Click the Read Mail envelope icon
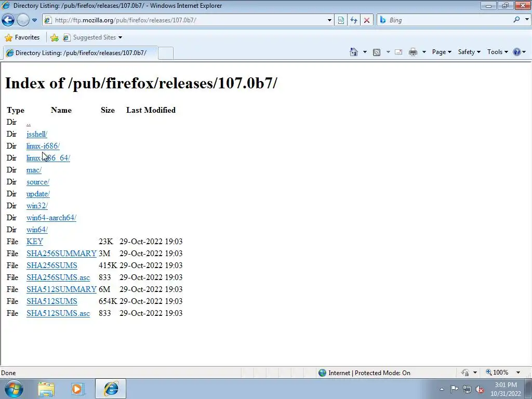This screenshot has width=532, height=399. pyautogui.click(x=398, y=52)
